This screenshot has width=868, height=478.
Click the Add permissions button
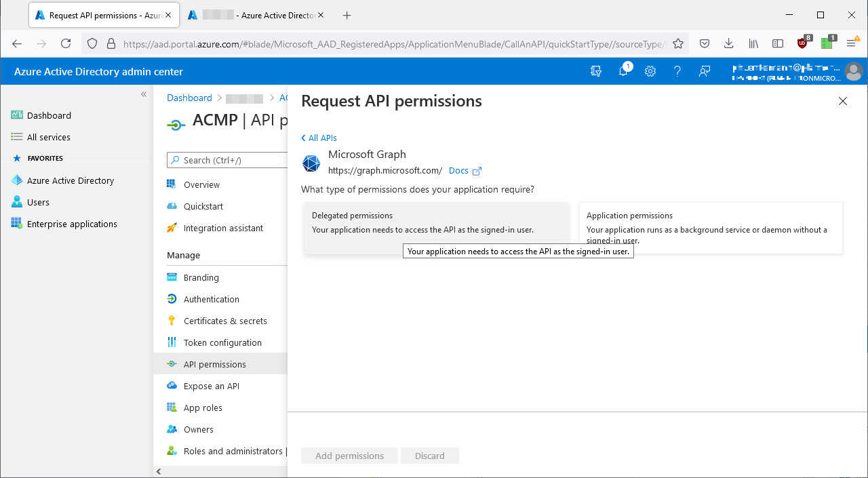349,455
